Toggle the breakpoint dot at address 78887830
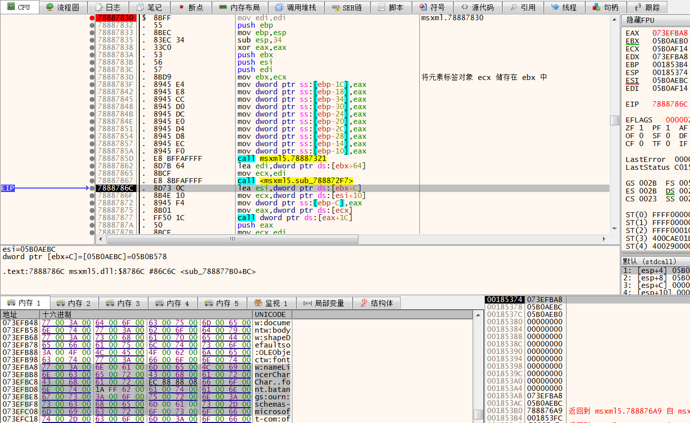The height and width of the screenshot is (423, 690). tap(92, 18)
